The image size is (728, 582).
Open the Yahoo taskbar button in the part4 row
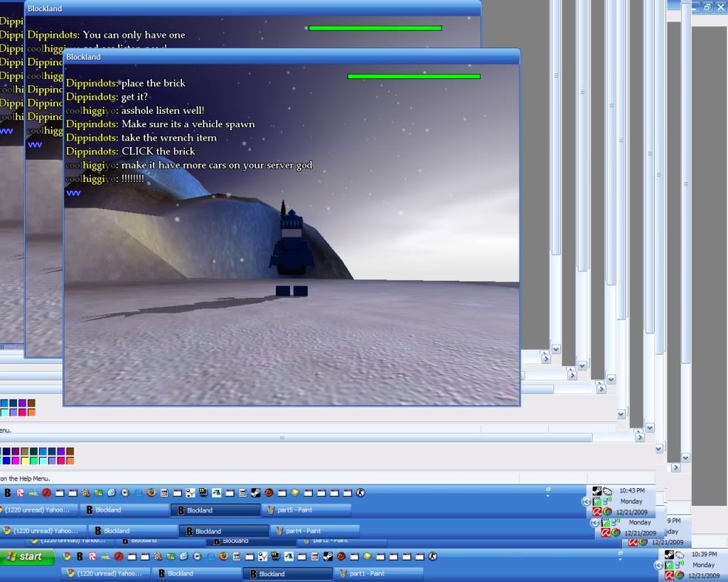(x=43, y=531)
